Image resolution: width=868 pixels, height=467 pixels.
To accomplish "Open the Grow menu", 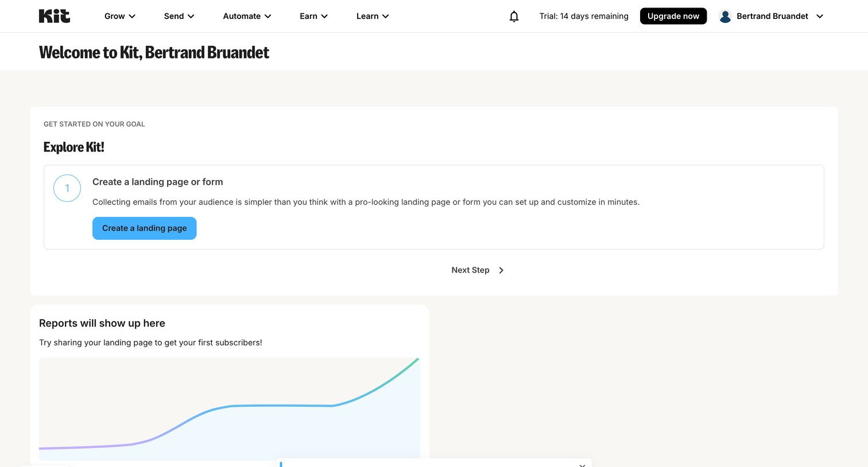I will [x=119, y=16].
